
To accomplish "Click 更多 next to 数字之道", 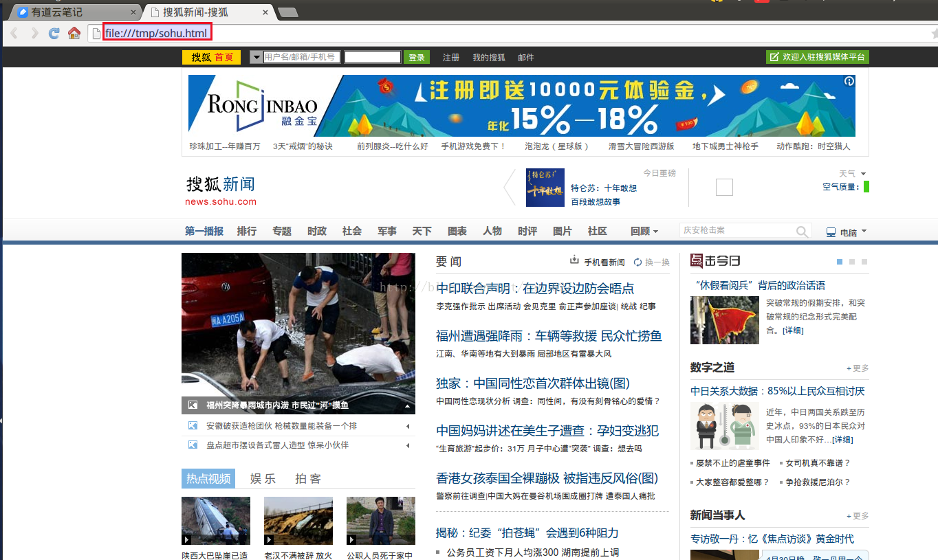I will pyautogui.click(x=858, y=368).
